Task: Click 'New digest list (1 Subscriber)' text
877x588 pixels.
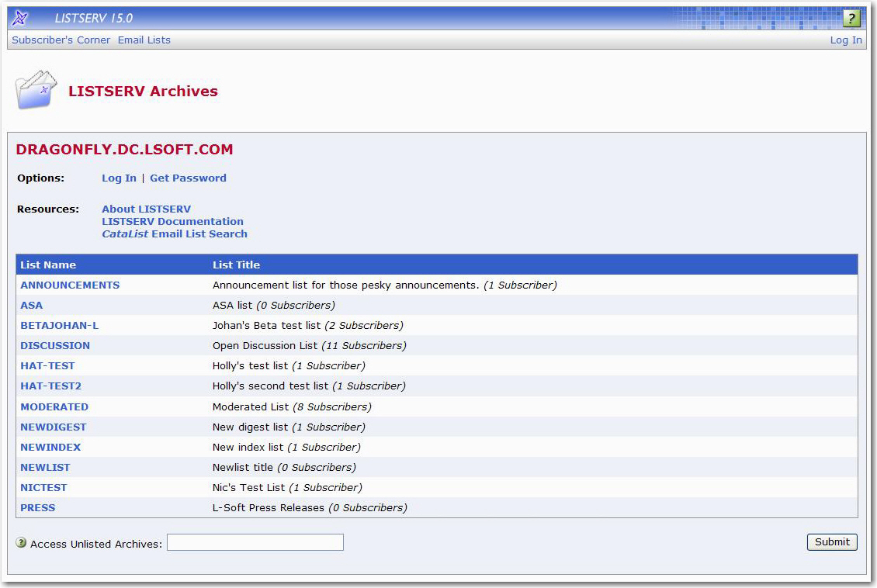Action: pos(289,427)
